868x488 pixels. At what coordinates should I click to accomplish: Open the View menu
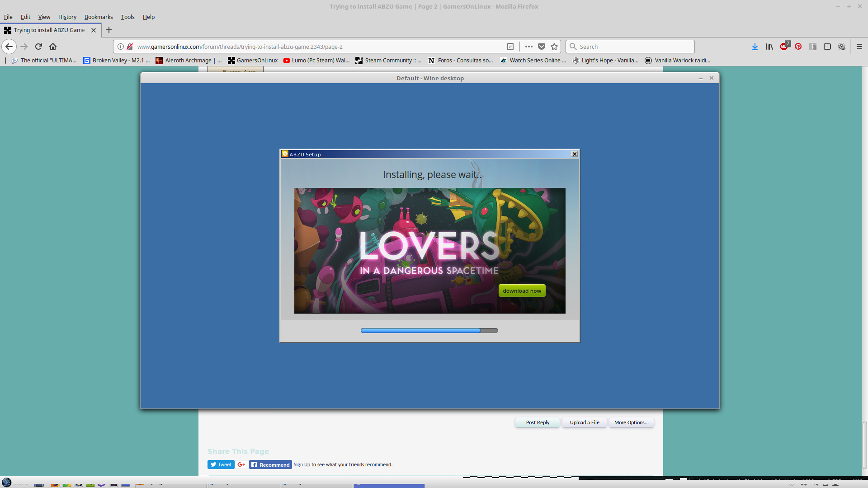tap(44, 17)
